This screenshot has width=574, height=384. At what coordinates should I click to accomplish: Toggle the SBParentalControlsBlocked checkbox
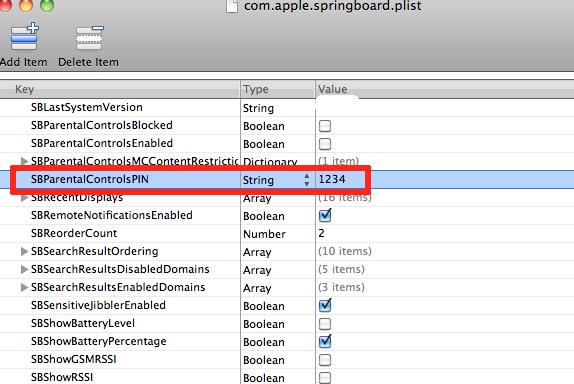click(325, 126)
